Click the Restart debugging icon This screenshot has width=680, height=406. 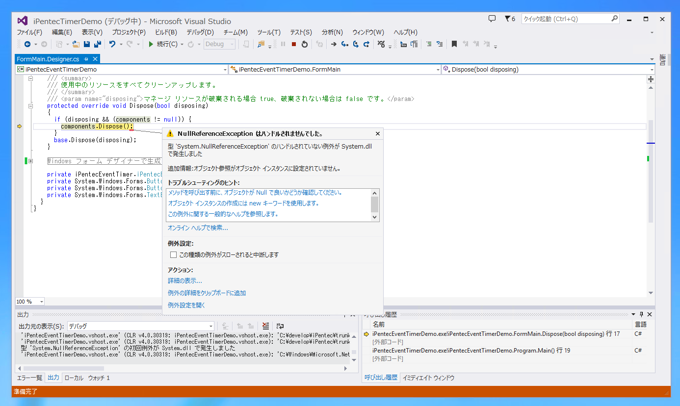coord(304,44)
